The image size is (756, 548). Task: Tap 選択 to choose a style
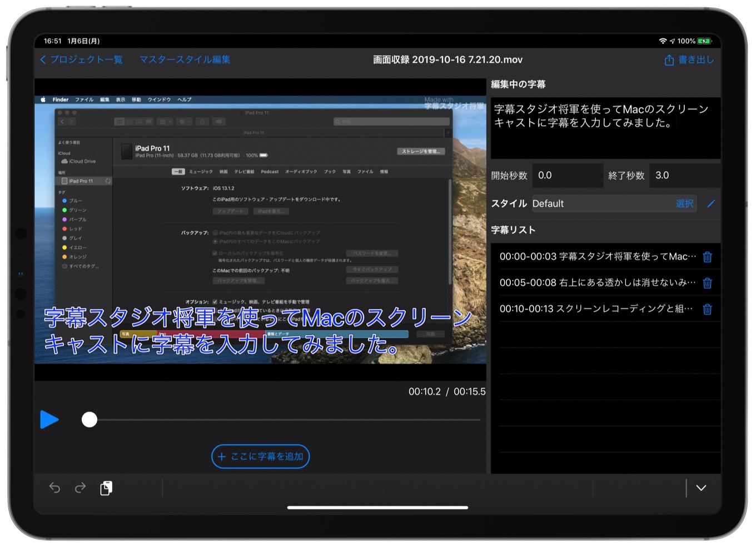coord(684,203)
